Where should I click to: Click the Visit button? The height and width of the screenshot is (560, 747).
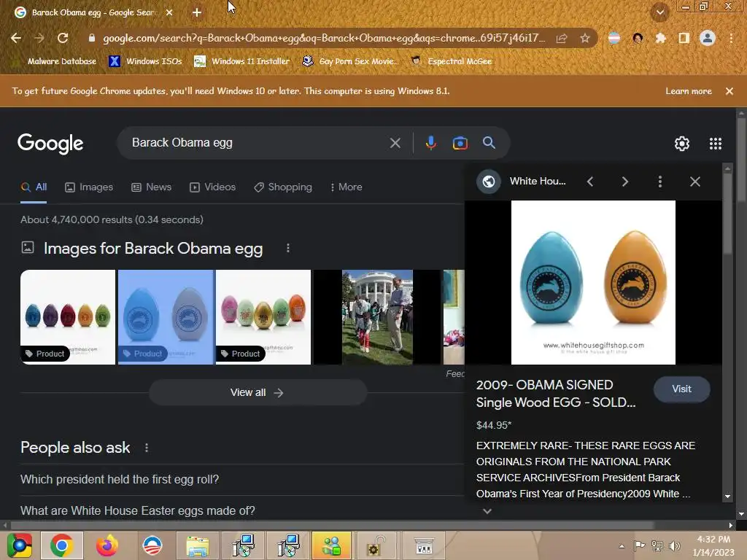pos(682,389)
